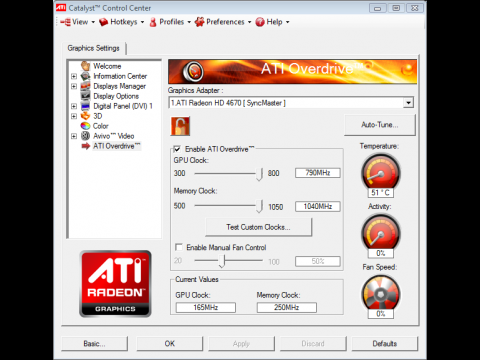Click the Displays Manager icon
Image resolution: width=480 pixels, height=360 pixels.
[x=86, y=86]
